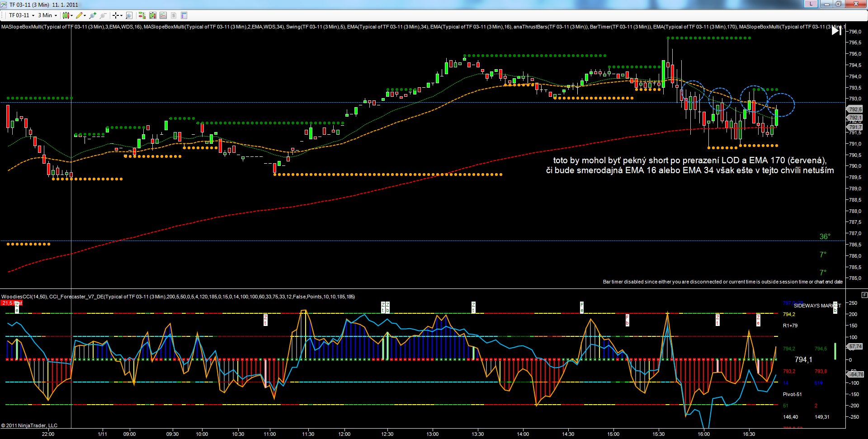
Task: Open the chart trader icon
Action: point(142,15)
